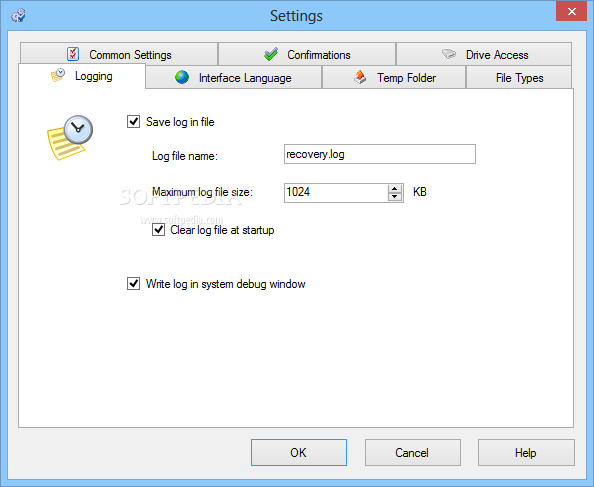Select the Logging tab

pos(82,76)
